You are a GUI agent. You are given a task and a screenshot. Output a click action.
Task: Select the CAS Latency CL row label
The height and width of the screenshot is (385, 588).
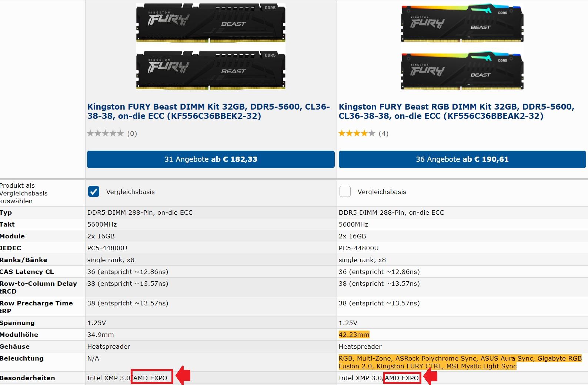click(27, 272)
